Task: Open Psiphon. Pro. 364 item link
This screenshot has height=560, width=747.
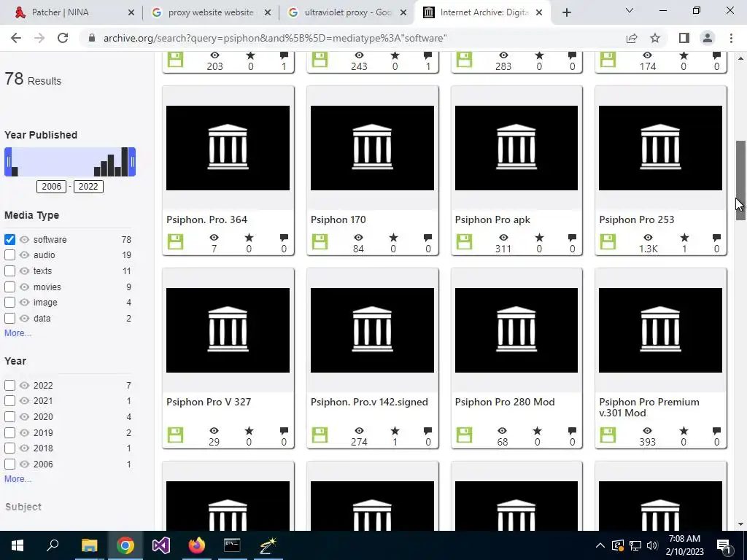Action: tap(206, 219)
